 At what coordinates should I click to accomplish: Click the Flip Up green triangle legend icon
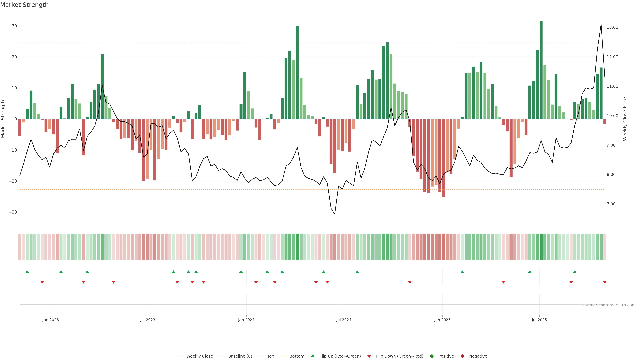312,356
